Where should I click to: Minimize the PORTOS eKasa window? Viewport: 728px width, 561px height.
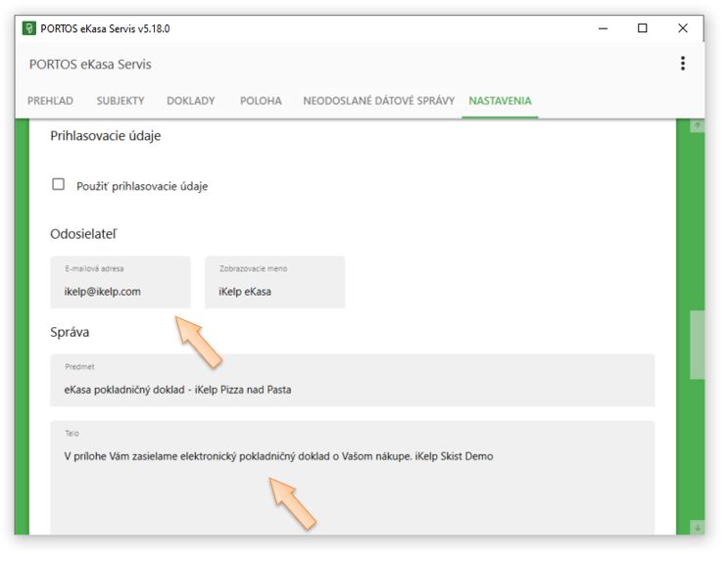point(602,28)
